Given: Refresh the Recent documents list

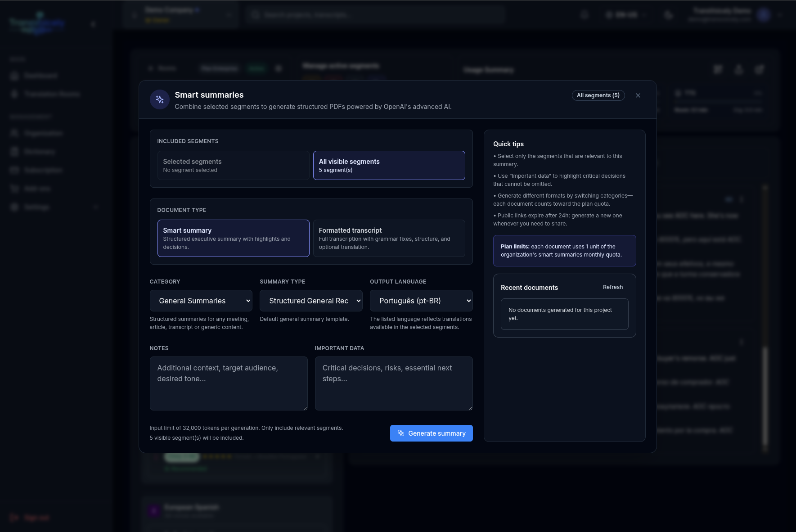Looking at the screenshot, I should (x=613, y=287).
